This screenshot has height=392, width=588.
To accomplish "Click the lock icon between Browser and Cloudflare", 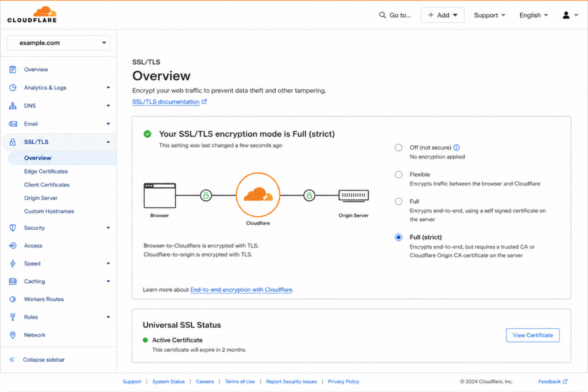I will (x=206, y=195).
